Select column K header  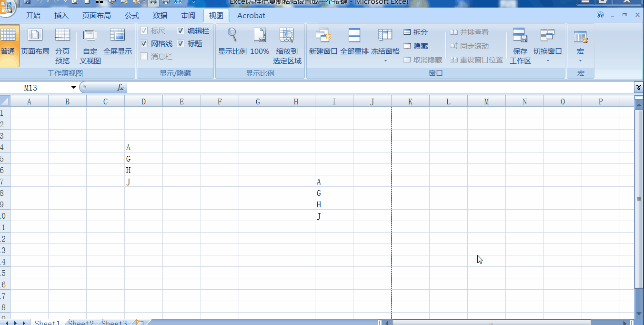410,101
